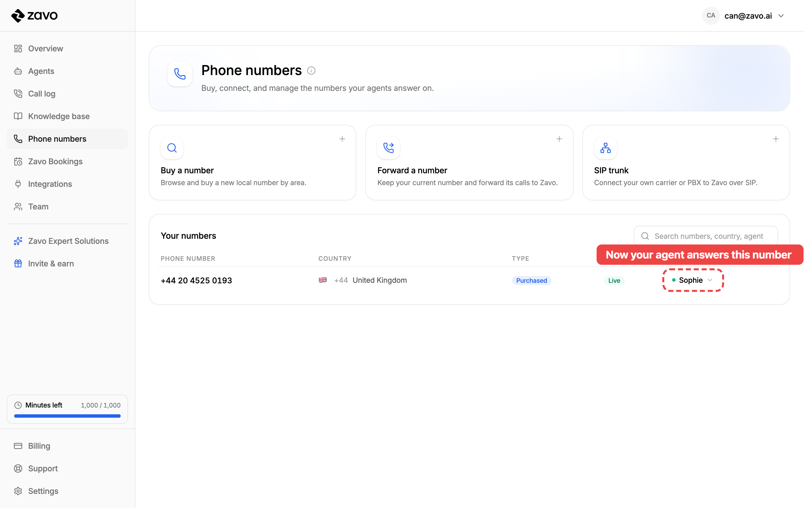Screen dimensions: 812x508
Task: Click the Zavo Bookings calendar icon
Action: click(18, 161)
